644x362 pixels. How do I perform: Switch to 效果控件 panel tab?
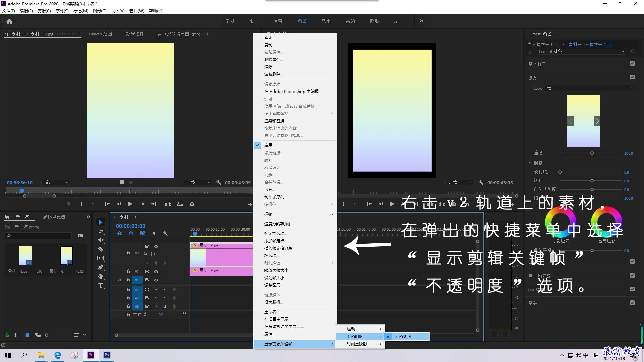tap(135, 34)
